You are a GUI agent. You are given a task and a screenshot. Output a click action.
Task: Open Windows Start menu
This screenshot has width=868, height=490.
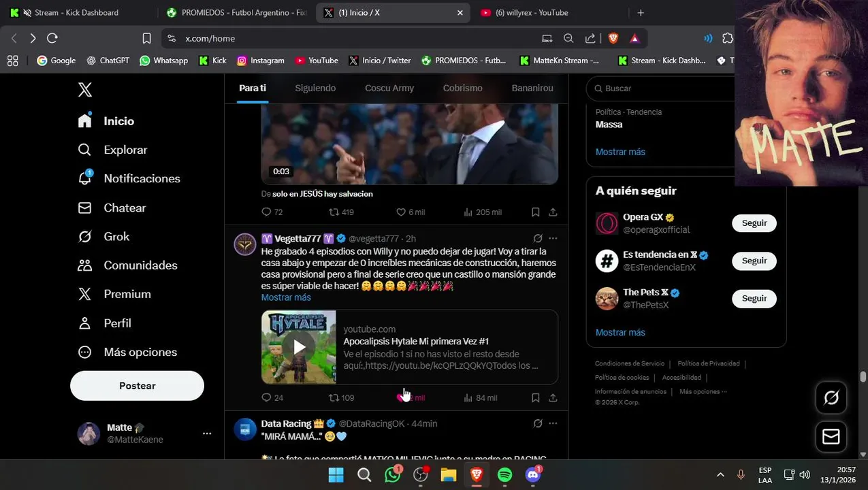tap(336, 475)
